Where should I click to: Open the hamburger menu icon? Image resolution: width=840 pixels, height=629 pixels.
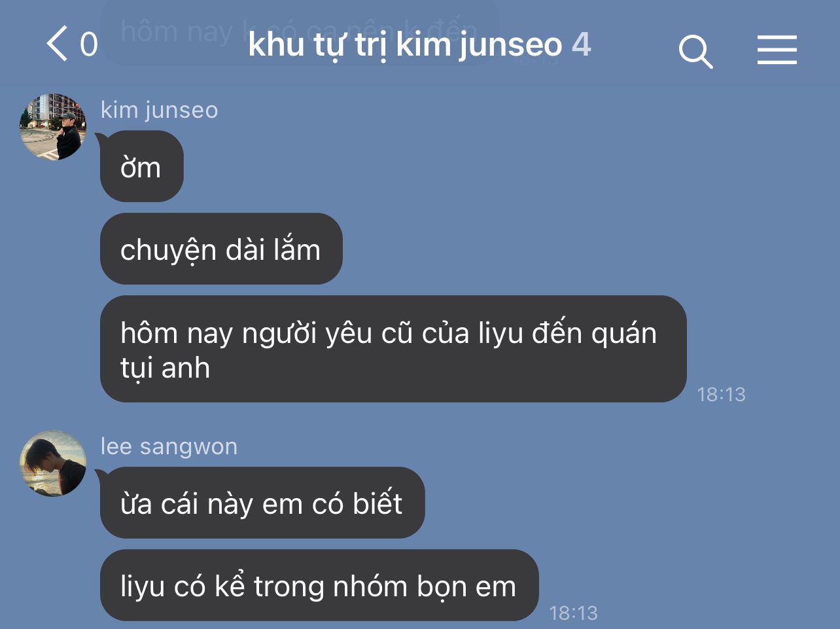coord(777,50)
